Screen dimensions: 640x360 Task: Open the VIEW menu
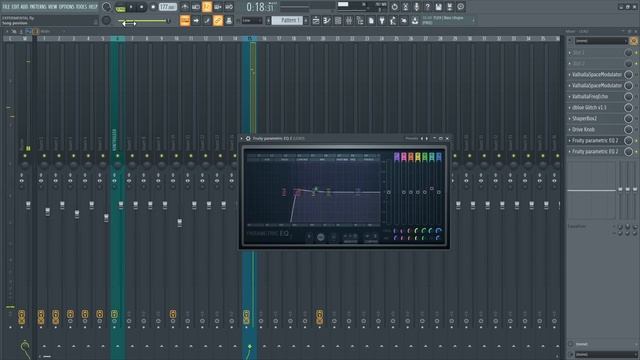[53, 7]
